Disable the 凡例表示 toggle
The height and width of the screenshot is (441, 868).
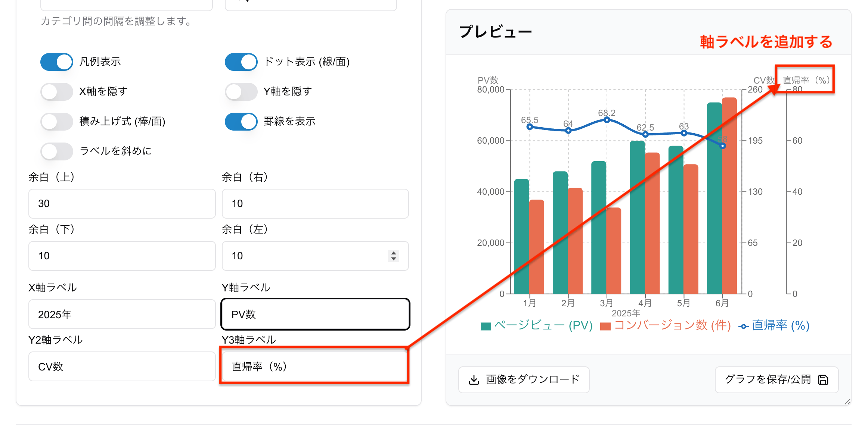(x=56, y=62)
